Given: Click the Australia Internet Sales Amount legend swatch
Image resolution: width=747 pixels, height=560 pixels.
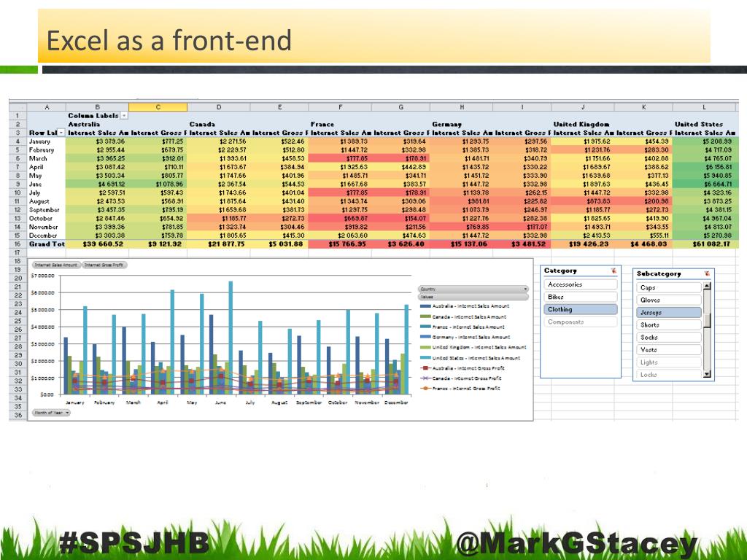Looking at the screenshot, I should pyautogui.click(x=425, y=306).
